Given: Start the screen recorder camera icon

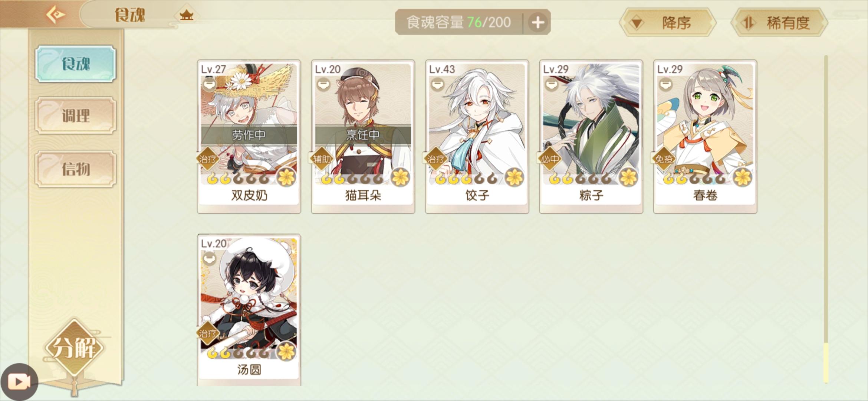Looking at the screenshot, I should 19,382.
